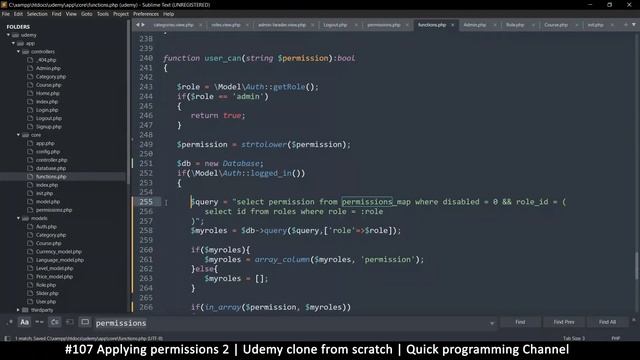Click the Find All button

pyautogui.click(x=607, y=322)
